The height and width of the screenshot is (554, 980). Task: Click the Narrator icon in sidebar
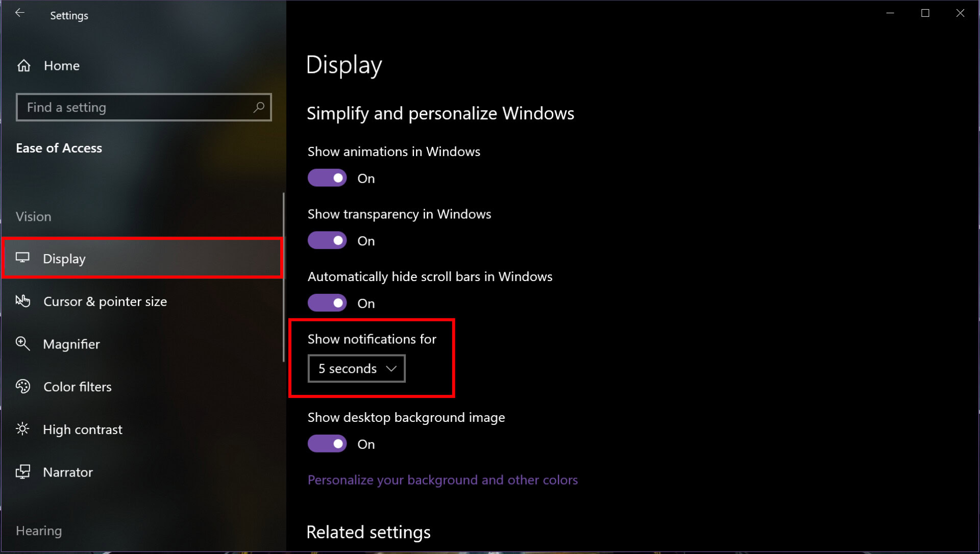tap(22, 472)
